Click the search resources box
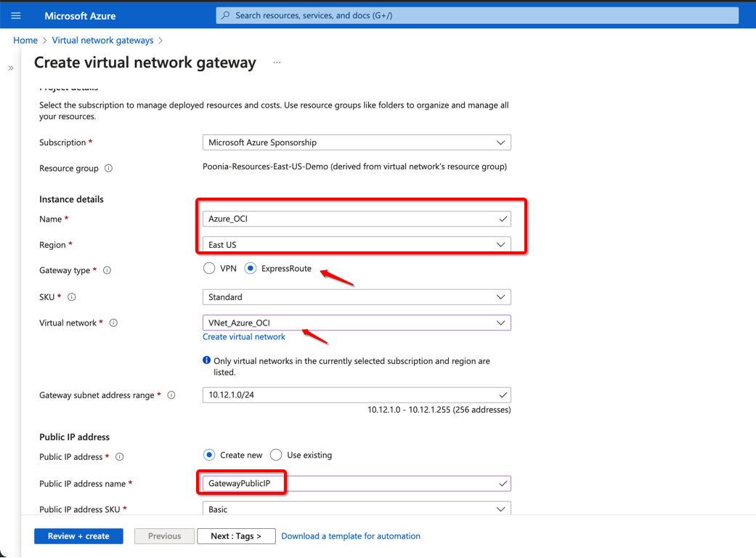 coord(477,15)
